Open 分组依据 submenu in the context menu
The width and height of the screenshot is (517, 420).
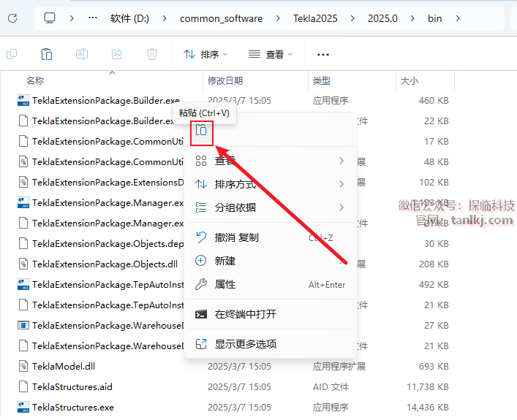click(x=271, y=207)
